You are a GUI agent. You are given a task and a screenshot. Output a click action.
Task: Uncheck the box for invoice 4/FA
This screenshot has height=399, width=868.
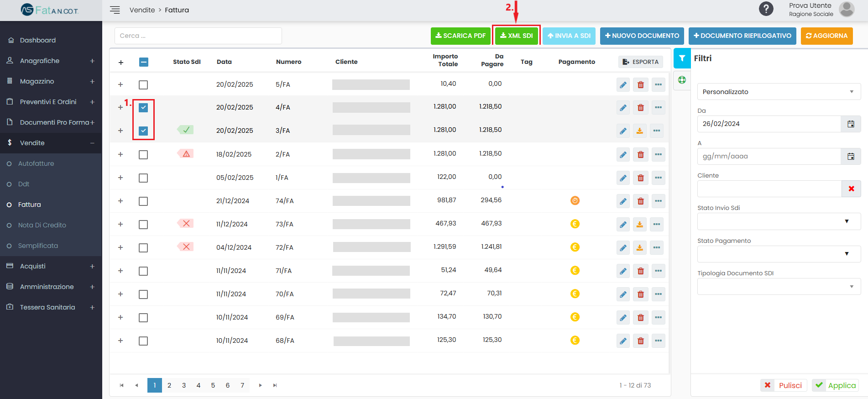pyautogui.click(x=143, y=108)
